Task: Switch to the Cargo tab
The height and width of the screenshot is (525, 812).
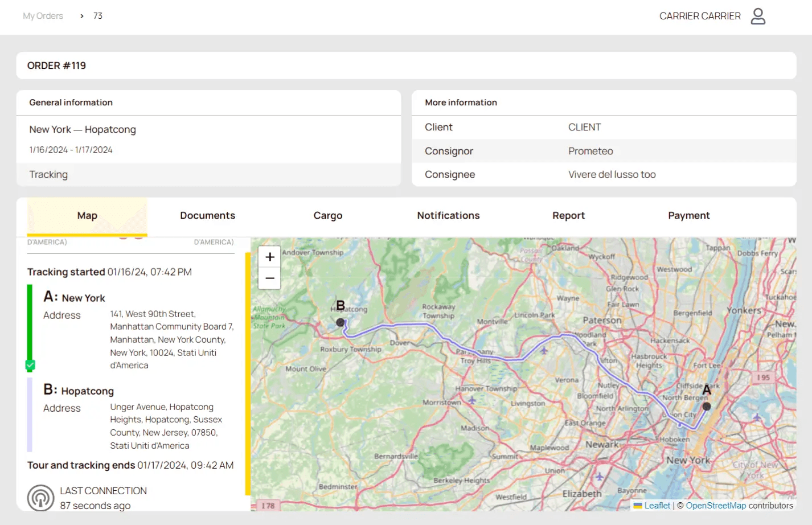Action: tap(327, 216)
